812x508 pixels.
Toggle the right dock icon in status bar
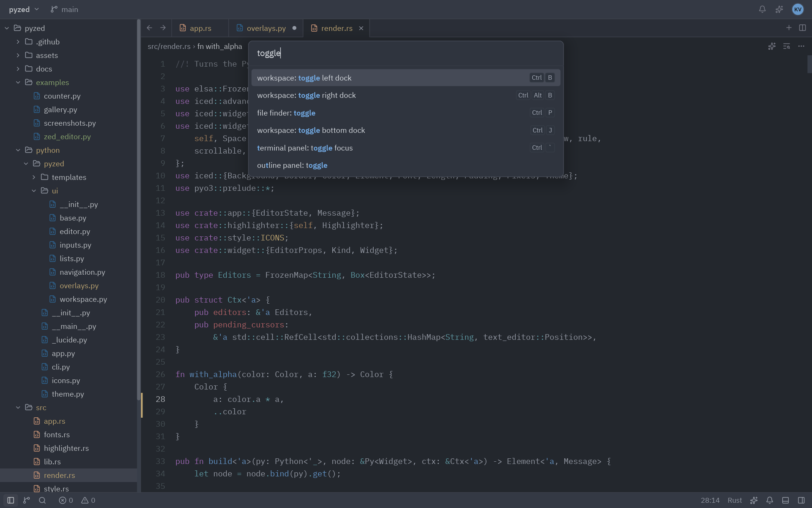click(x=801, y=500)
